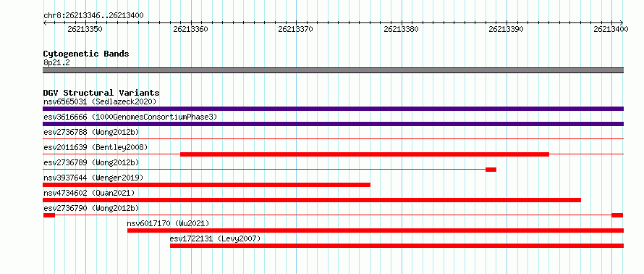644x274 pixels.
Task: Click the chr8:26213346..26213400 region label
Action: click(x=93, y=16)
